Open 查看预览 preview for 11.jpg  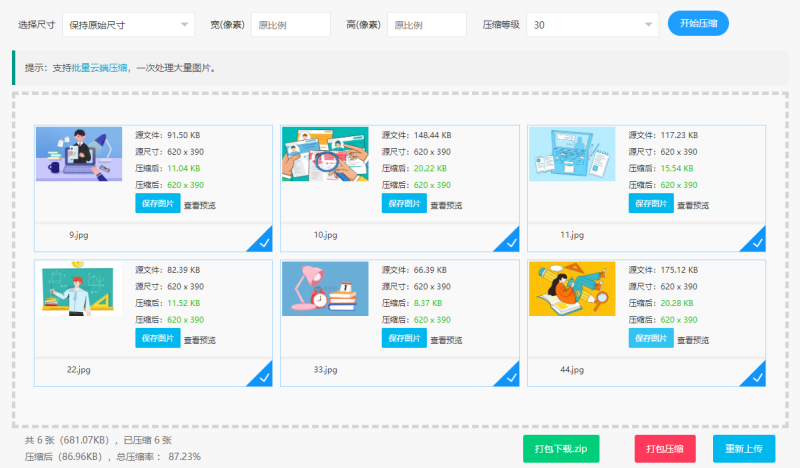click(x=693, y=206)
